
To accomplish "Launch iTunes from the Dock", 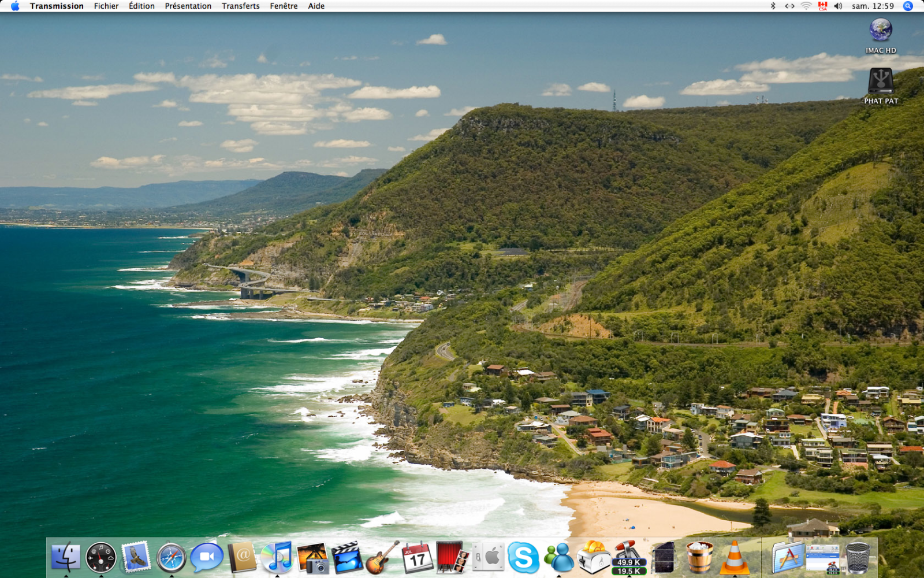I will point(277,558).
